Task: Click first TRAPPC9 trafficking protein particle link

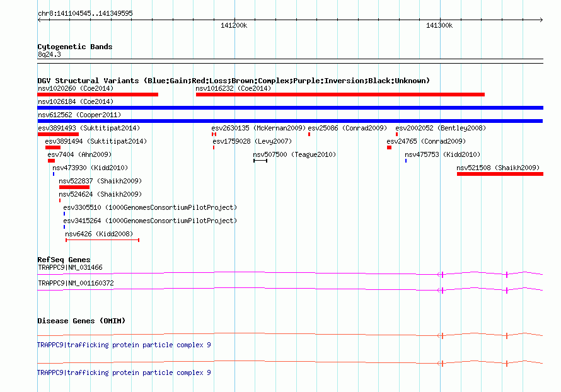Action: tap(124, 345)
